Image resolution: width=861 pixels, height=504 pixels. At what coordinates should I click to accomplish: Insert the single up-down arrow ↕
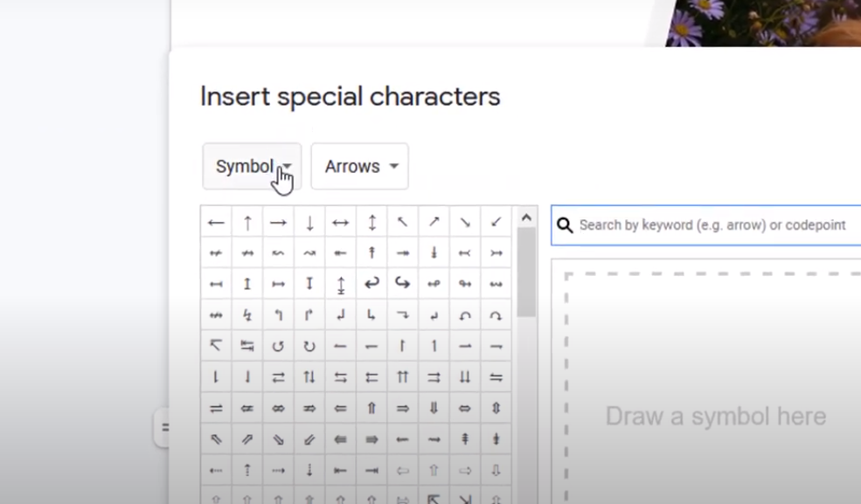[371, 222]
